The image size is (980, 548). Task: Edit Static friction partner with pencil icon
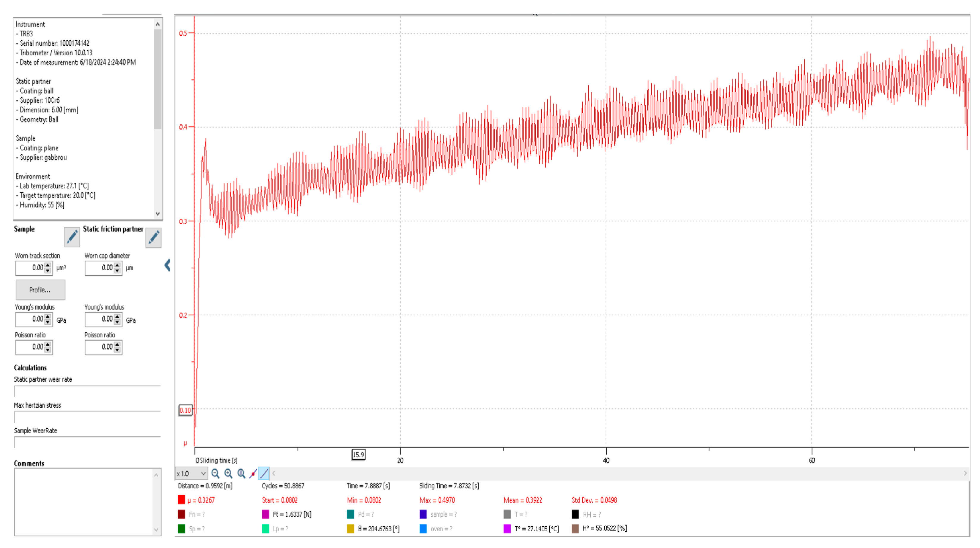[153, 238]
